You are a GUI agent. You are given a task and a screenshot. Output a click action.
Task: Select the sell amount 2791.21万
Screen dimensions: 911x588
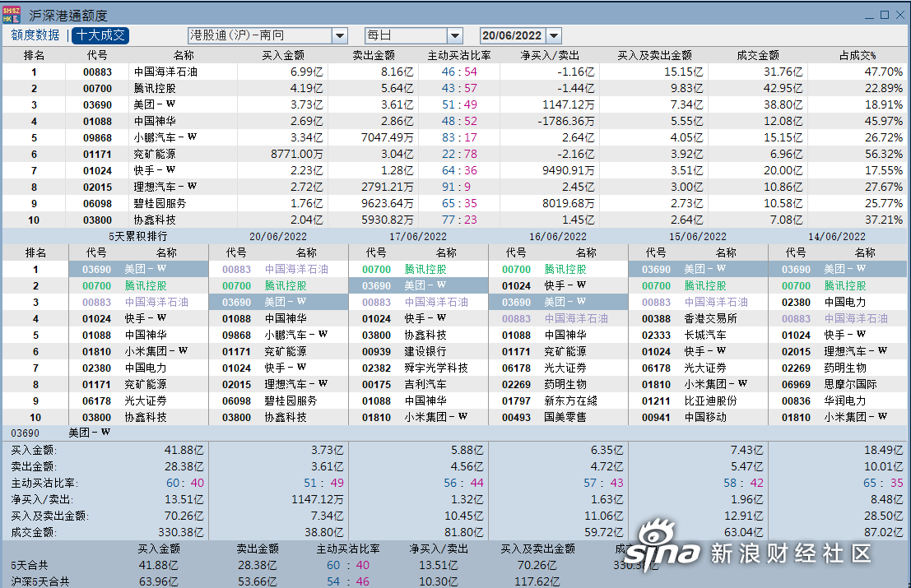(x=388, y=187)
